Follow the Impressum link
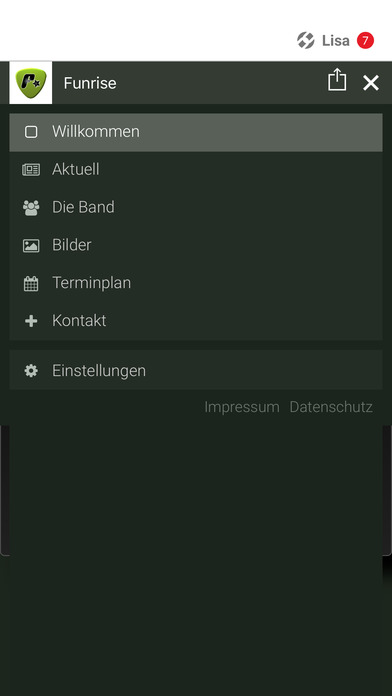392x696 pixels. point(242,407)
